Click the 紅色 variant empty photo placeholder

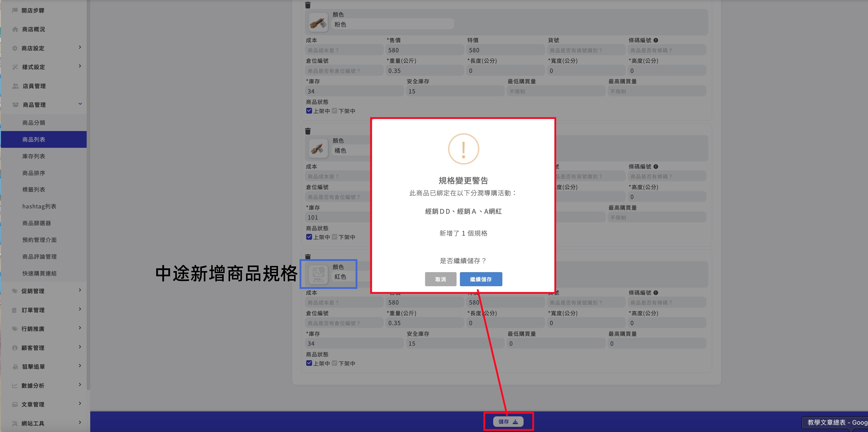(318, 275)
